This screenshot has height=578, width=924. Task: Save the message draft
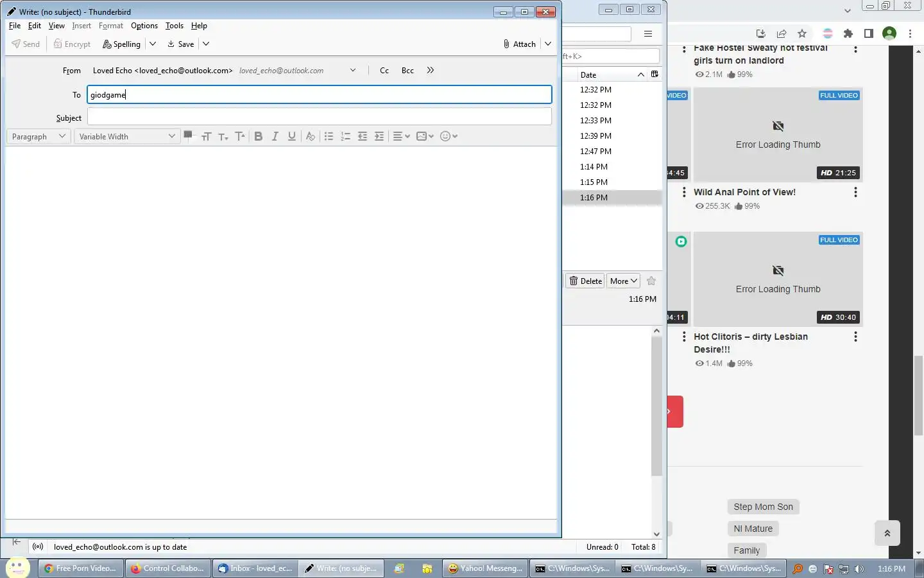coord(180,44)
